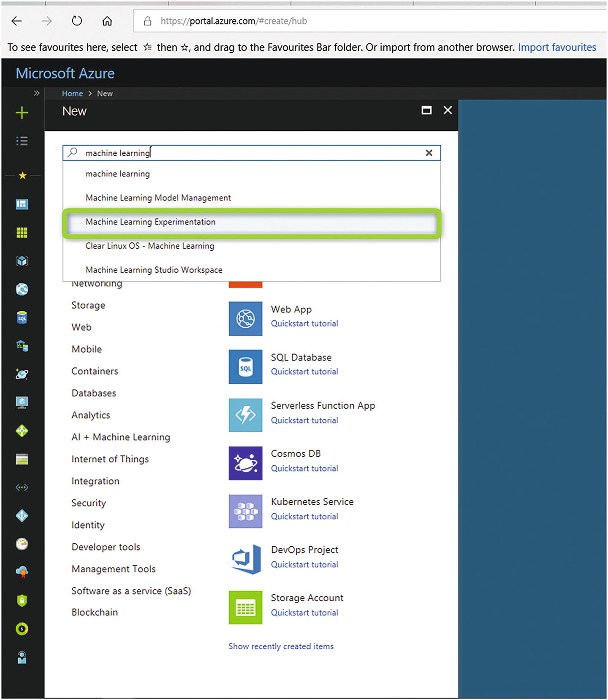Open Resource groups cube icon in sidebar

22,261
